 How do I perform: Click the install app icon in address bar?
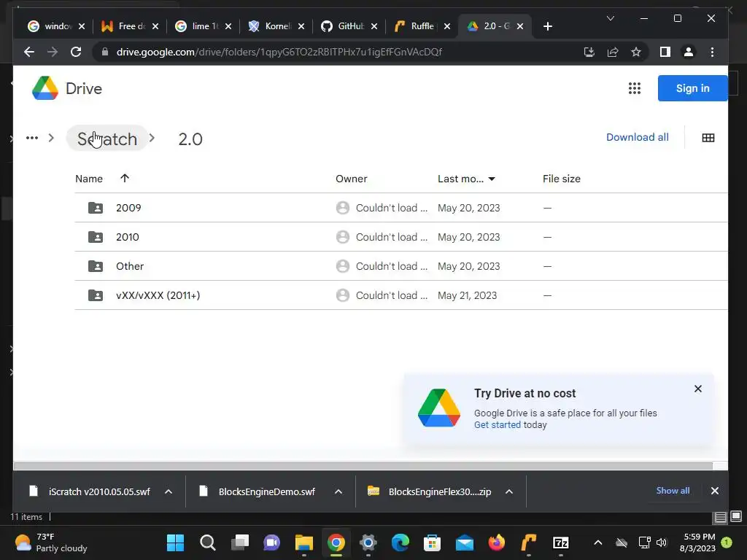589,52
